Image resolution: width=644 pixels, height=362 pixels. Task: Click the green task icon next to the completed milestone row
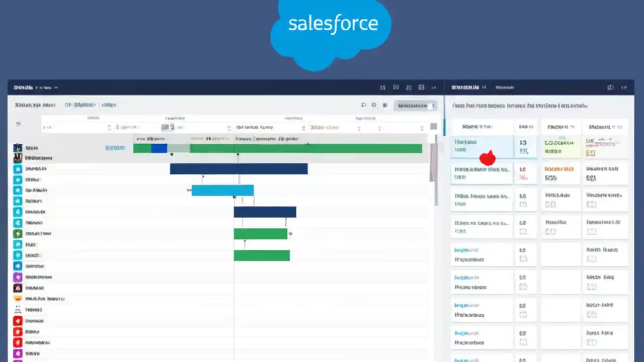[18, 233]
